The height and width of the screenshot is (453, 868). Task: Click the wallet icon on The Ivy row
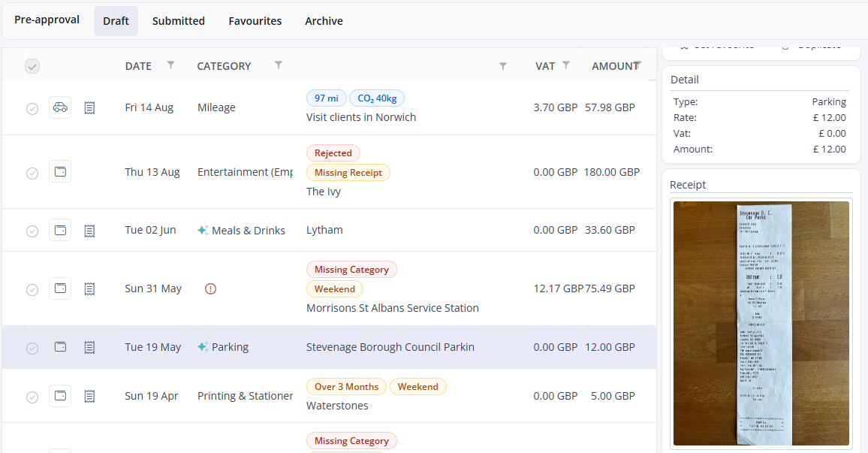(60, 172)
